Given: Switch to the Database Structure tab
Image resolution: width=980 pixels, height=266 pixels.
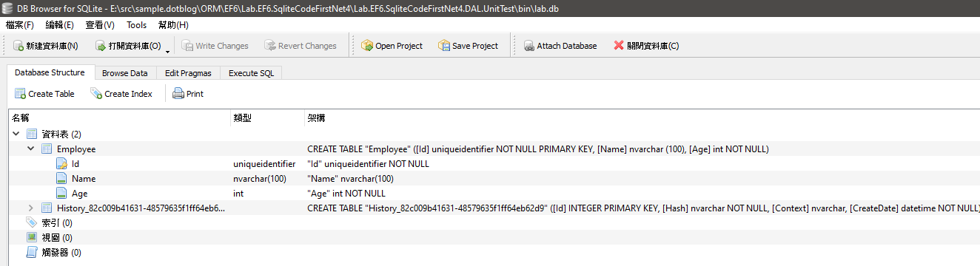Looking at the screenshot, I should click(x=50, y=73).
